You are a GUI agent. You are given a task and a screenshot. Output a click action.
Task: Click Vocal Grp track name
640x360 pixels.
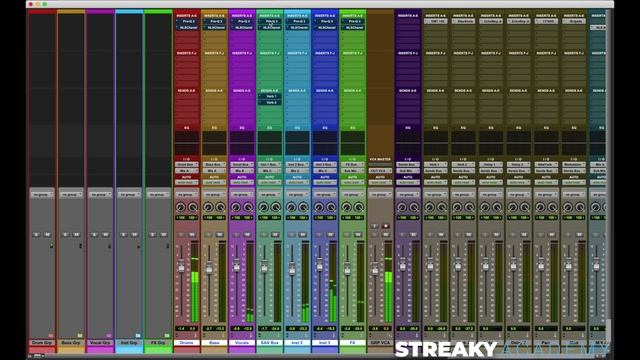(100, 343)
